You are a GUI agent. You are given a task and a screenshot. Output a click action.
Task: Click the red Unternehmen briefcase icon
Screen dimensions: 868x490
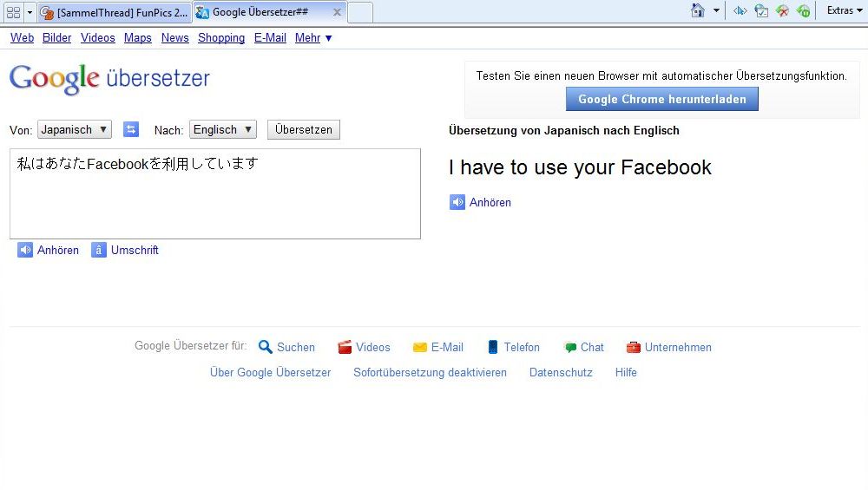pyautogui.click(x=634, y=347)
